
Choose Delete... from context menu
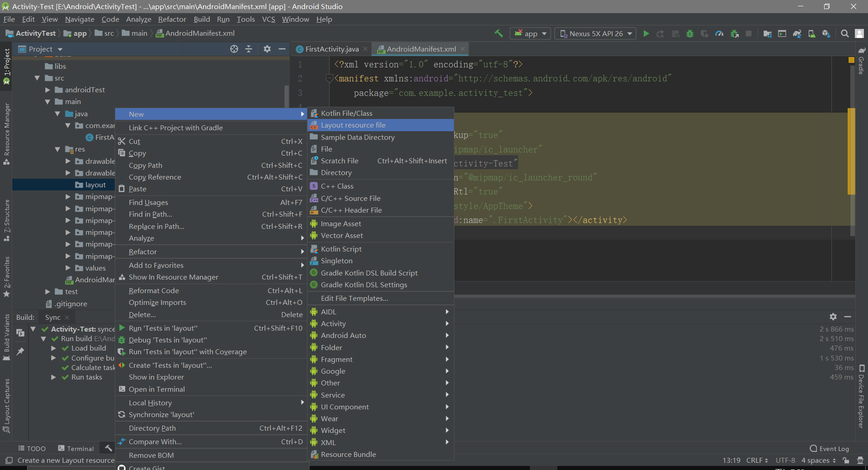(x=211, y=315)
